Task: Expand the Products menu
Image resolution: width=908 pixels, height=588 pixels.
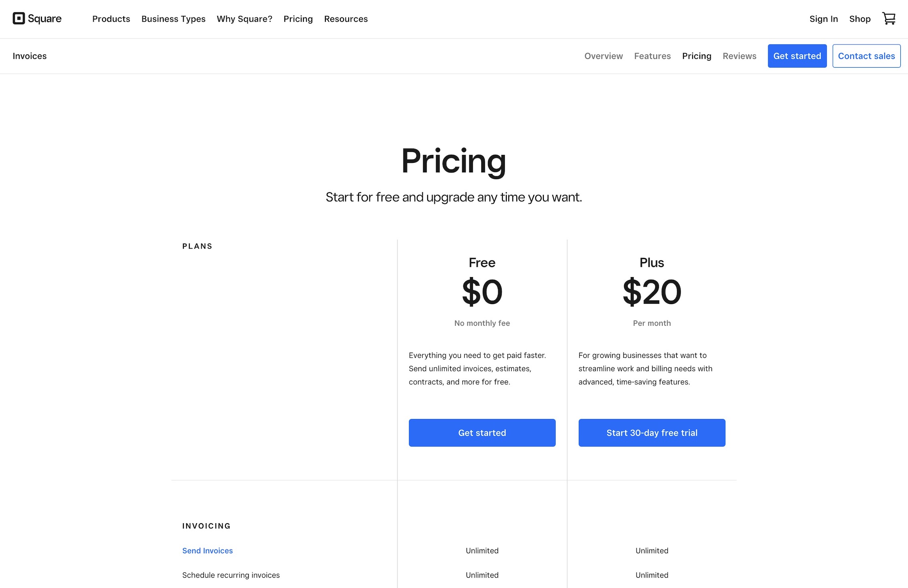Action: [x=111, y=19]
